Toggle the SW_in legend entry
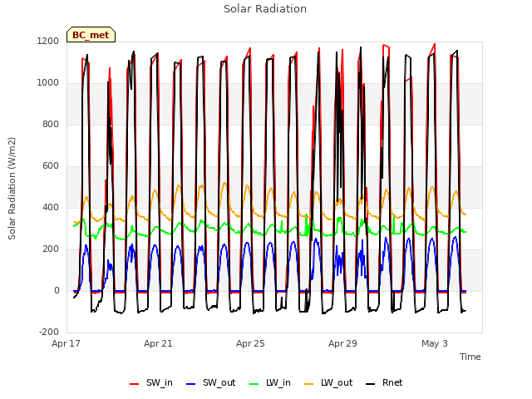 [151, 383]
